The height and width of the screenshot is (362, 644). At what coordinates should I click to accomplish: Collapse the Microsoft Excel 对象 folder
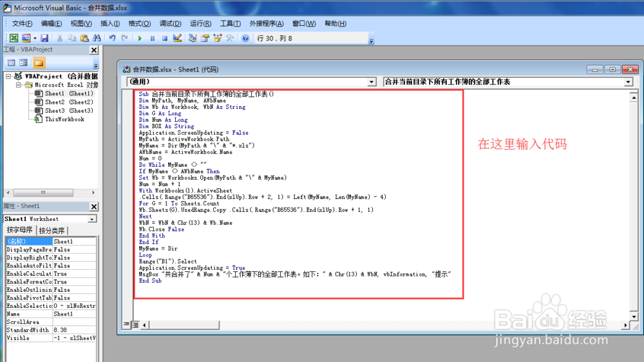[19, 84]
